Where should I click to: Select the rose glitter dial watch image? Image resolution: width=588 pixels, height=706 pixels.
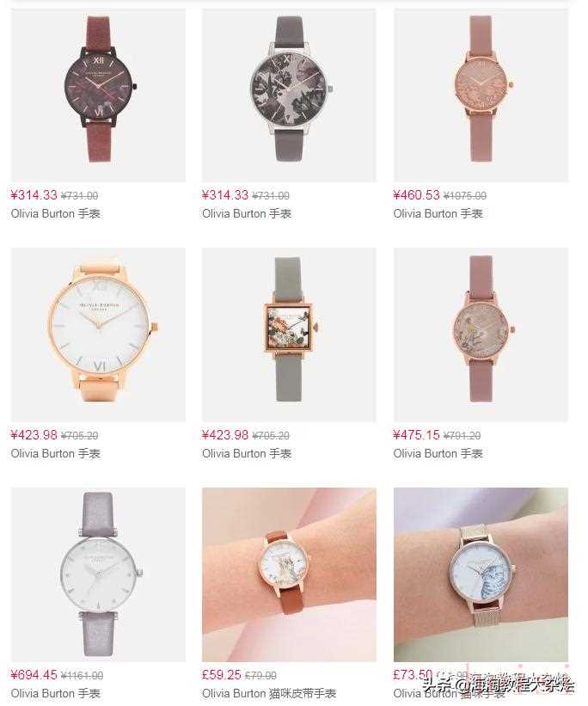point(481,95)
